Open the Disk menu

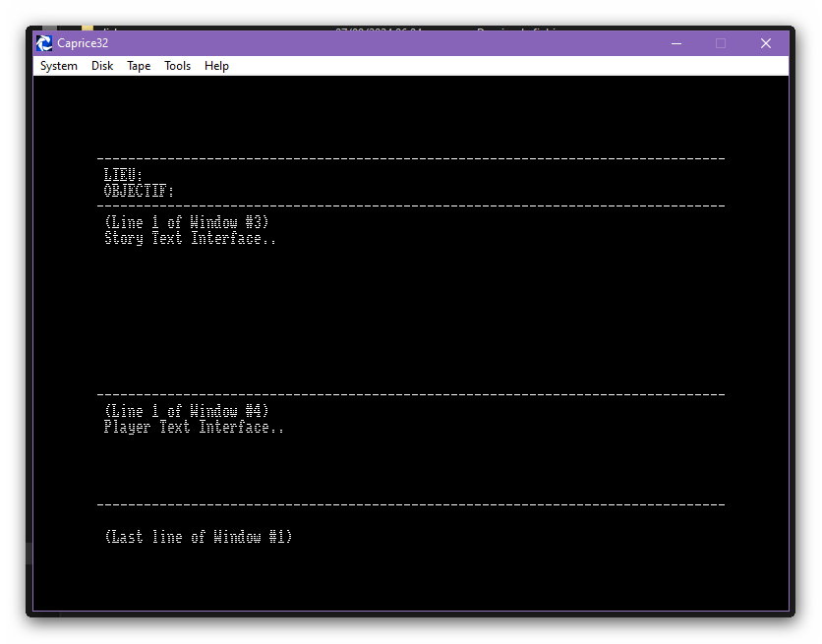(x=101, y=66)
